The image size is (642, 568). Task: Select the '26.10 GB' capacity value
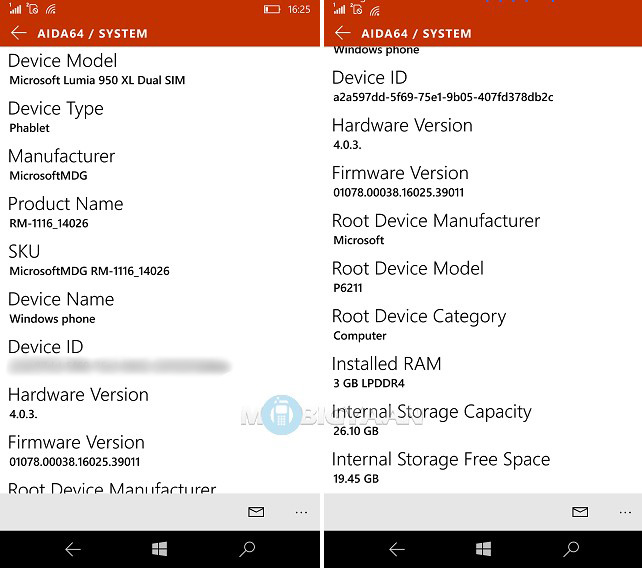click(x=356, y=431)
